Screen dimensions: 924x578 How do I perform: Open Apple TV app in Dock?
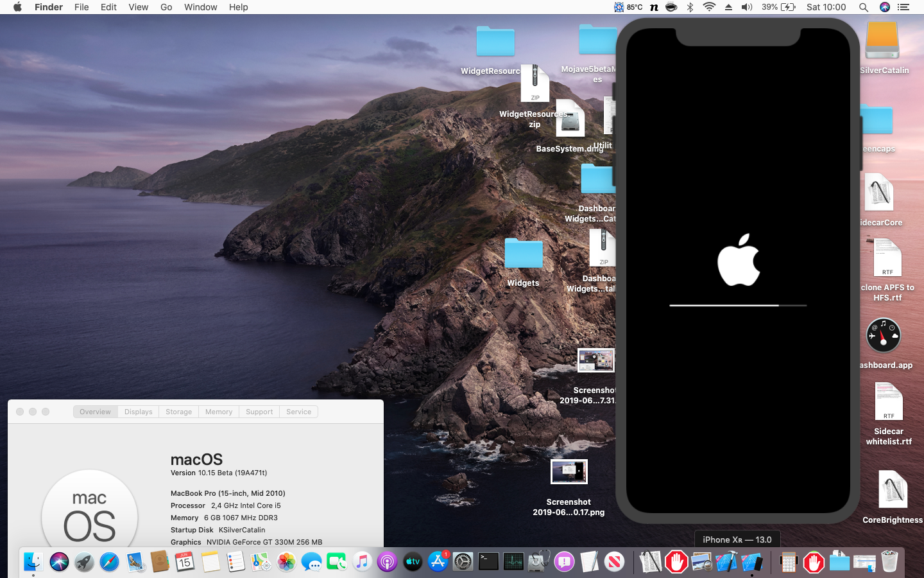click(413, 562)
